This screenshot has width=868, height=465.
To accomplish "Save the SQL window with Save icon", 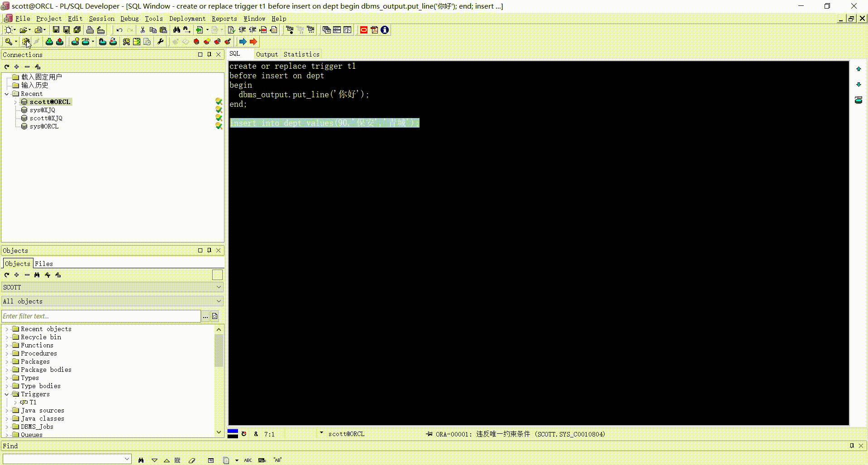I will click(x=56, y=30).
